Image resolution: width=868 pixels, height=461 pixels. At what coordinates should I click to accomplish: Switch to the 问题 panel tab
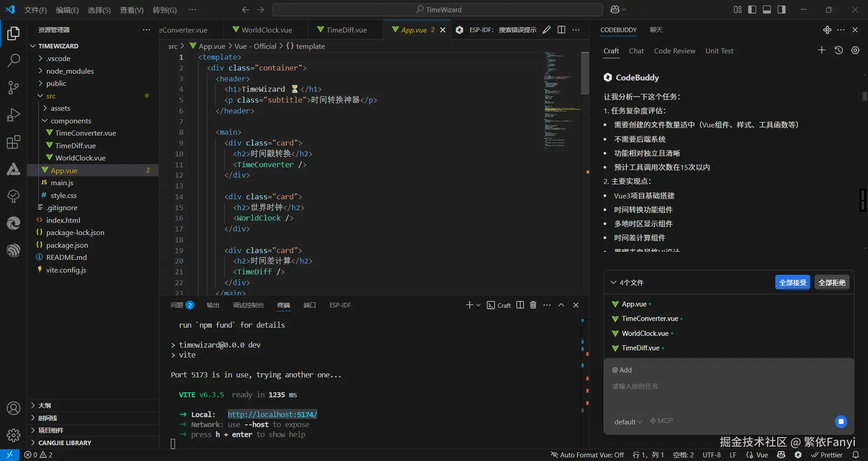tap(182, 305)
